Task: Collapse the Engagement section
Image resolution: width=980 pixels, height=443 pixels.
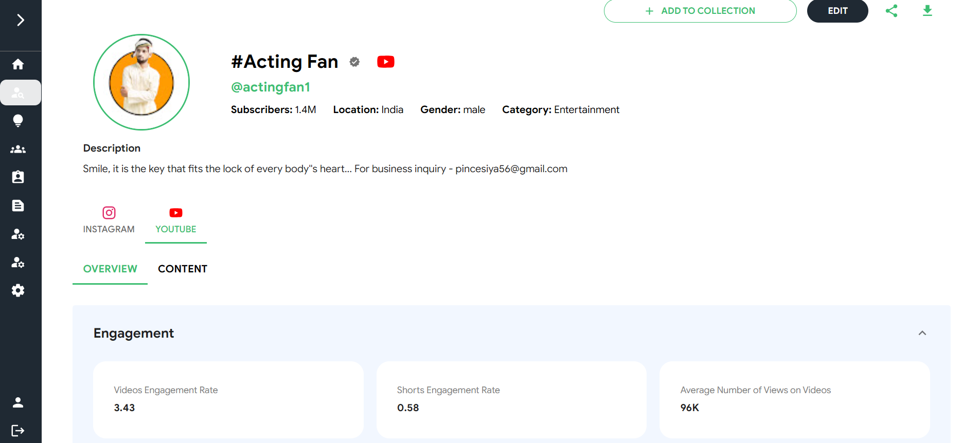Action: pyautogui.click(x=922, y=333)
